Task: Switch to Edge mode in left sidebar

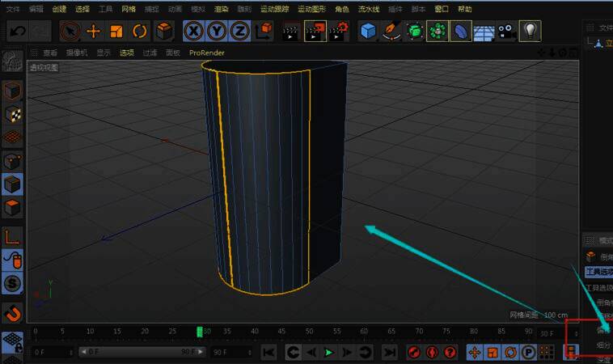Action: click(x=12, y=183)
